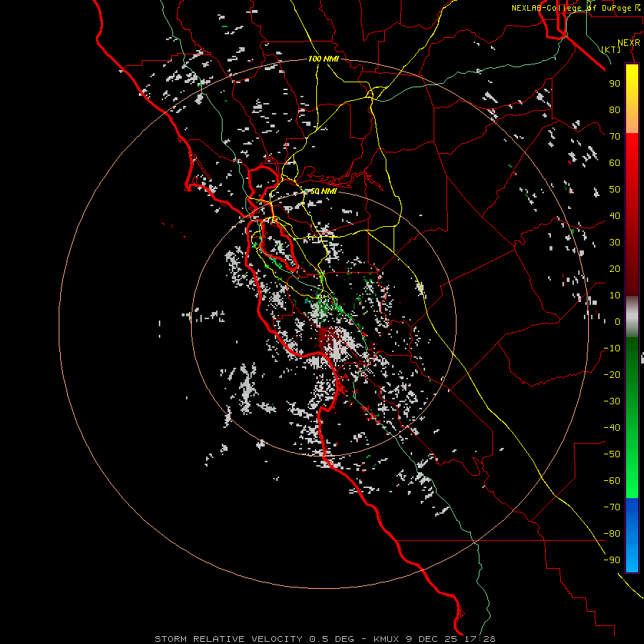Click the 90 value on velocity scale

pos(615,84)
